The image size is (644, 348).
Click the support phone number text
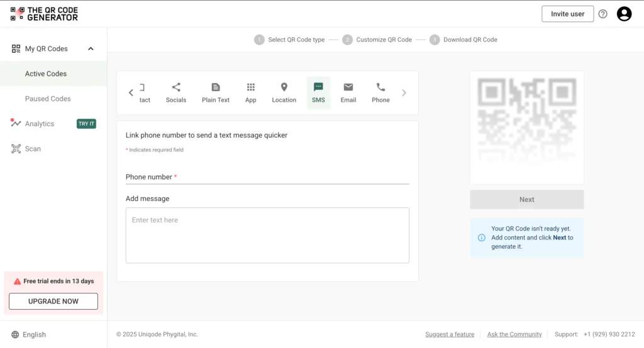[x=609, y=334]
